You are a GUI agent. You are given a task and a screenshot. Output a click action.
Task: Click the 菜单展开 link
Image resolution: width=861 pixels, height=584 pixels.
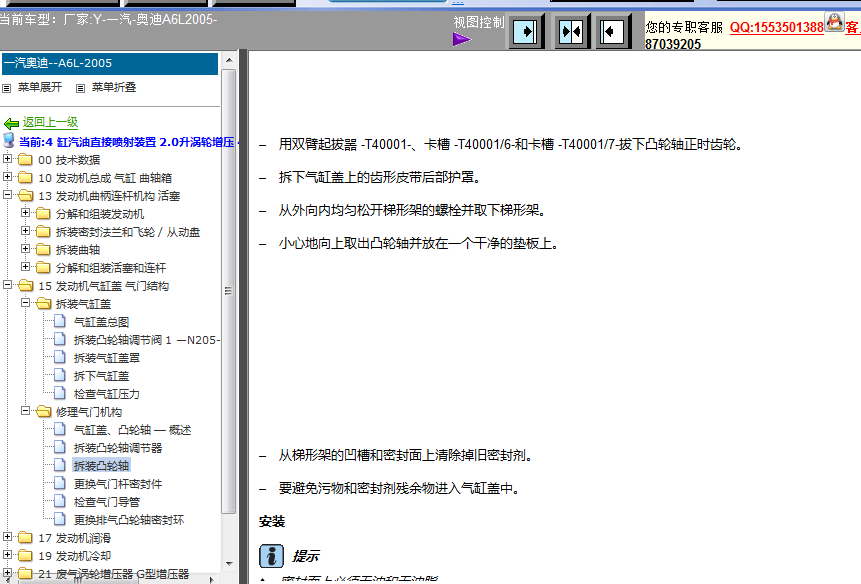click(40, 87)
